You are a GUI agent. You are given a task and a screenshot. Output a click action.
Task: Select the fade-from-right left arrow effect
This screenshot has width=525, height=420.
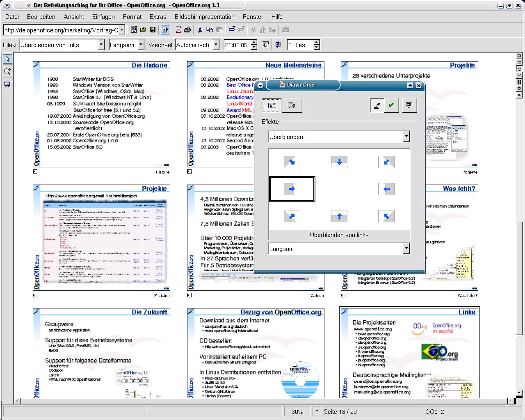(x=386, y=189)
